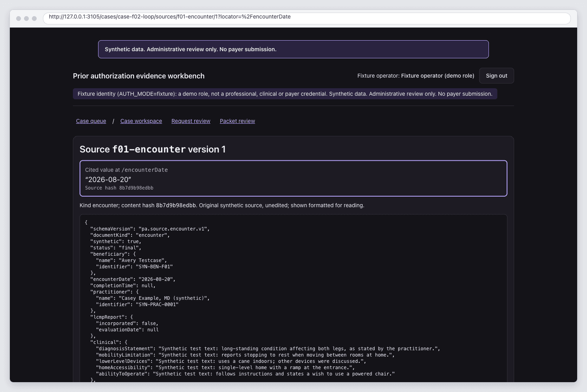Viewport: 587px width, 392px height.
Task: Select the "completionTime": null line
Action: point(123,286)
